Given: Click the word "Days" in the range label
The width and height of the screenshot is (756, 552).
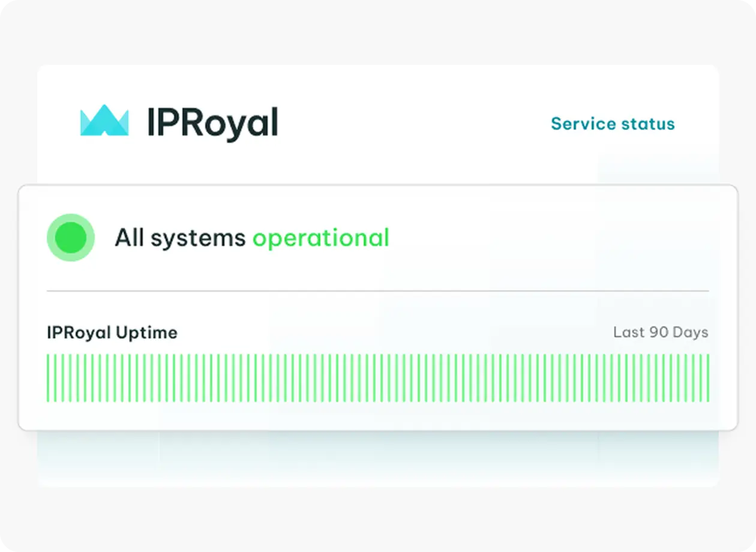Looking at the screenshot, I should (x=691, y=332).
